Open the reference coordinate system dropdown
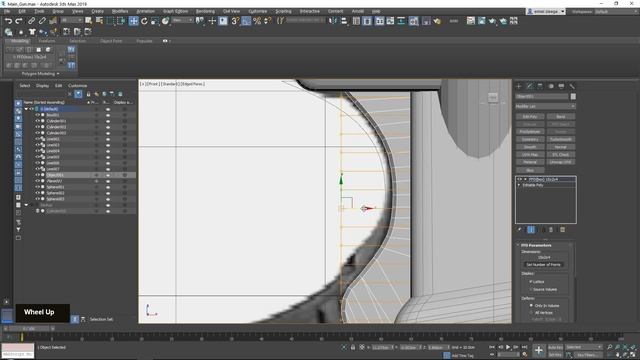Viewport: 640px width, 360px height. click(x=182, y=20)
